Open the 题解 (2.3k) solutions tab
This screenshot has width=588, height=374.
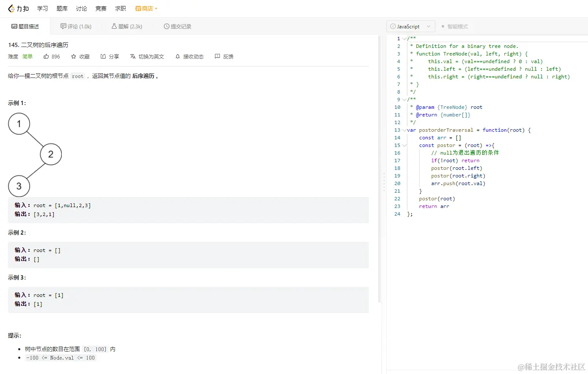127,26
